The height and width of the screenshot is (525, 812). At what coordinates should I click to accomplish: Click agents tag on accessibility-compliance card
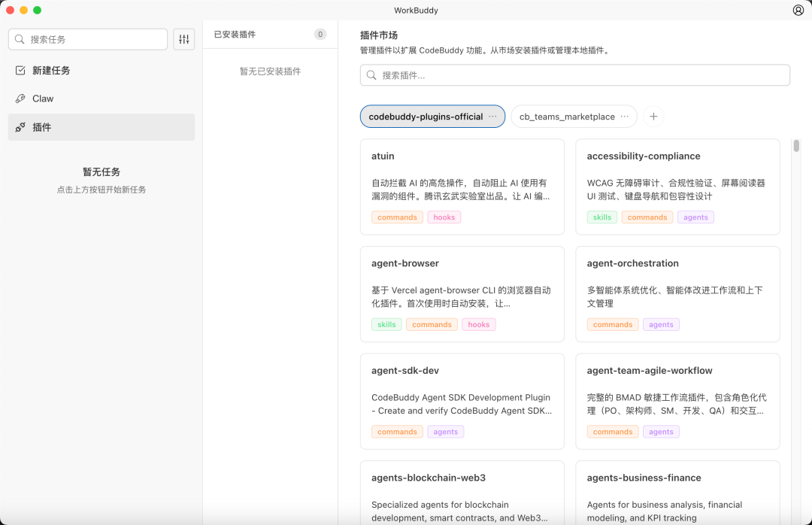695,217
